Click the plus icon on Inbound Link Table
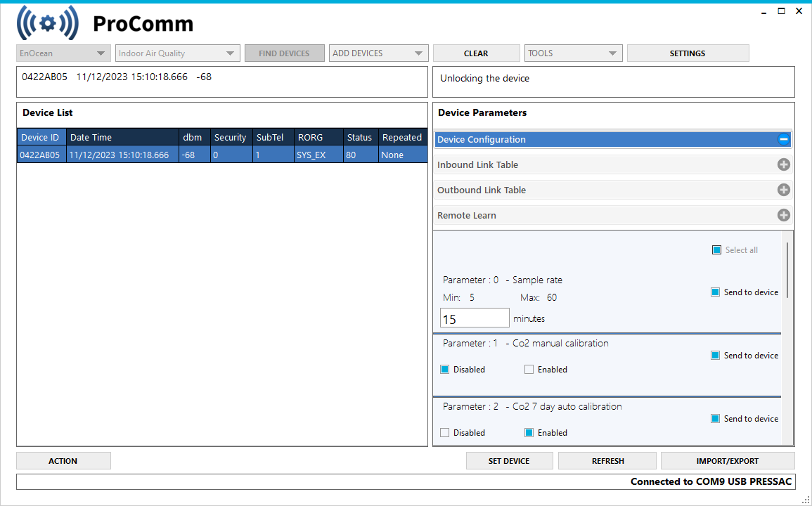The image size is (812, 506). (783, 164)
